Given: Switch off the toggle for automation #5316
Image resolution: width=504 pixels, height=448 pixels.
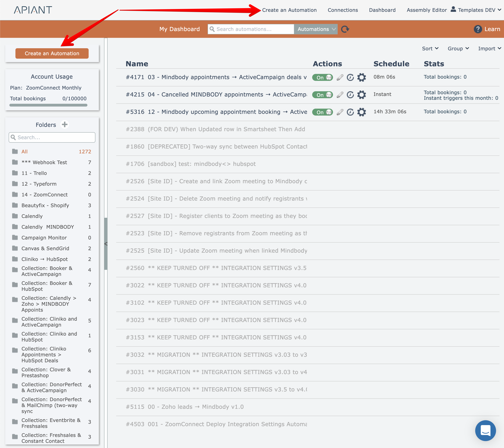Looking at the screenshot, I should pos(322,112).
